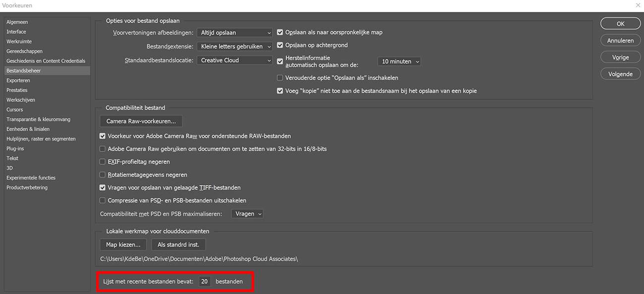Click Als standrd inst. button

click(178, 245)
